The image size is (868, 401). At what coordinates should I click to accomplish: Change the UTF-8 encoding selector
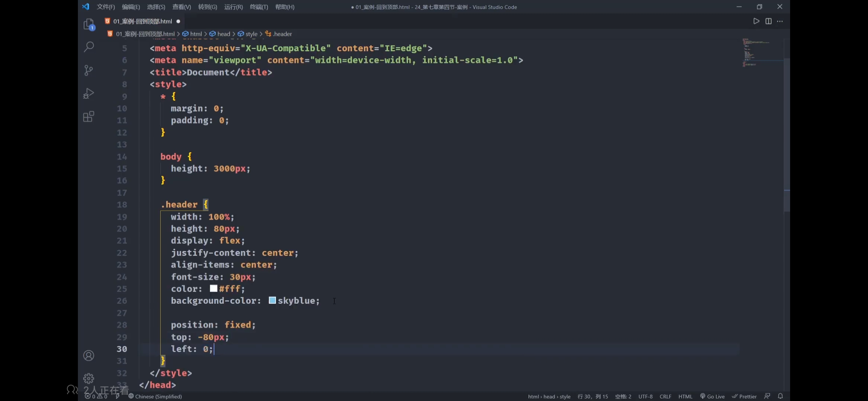[x=645, y=396]
